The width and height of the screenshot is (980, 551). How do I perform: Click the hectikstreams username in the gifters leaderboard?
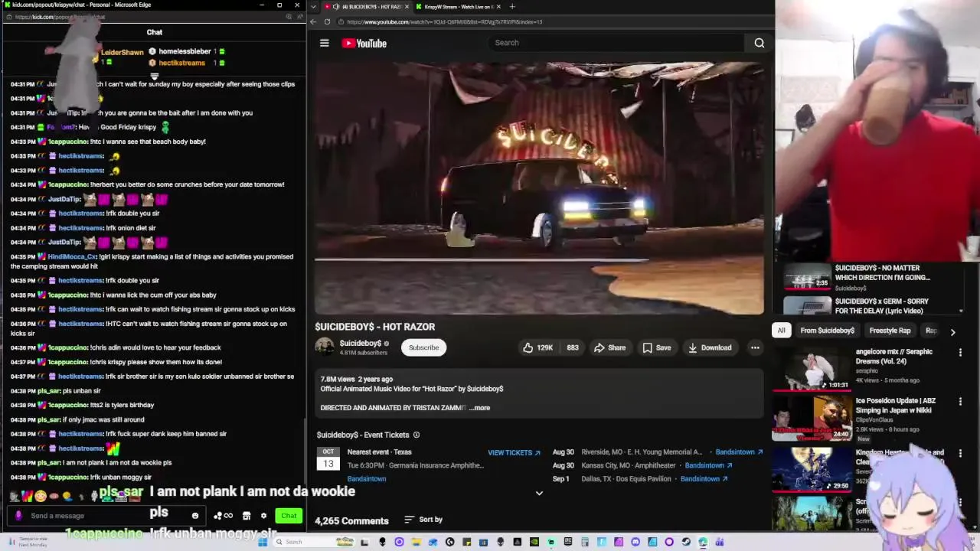point(181,63)
